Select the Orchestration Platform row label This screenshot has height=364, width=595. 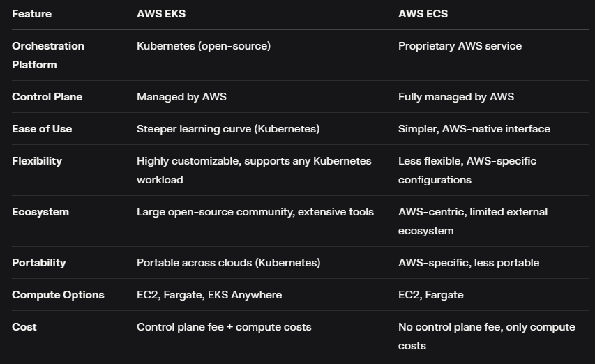point(48,55)
